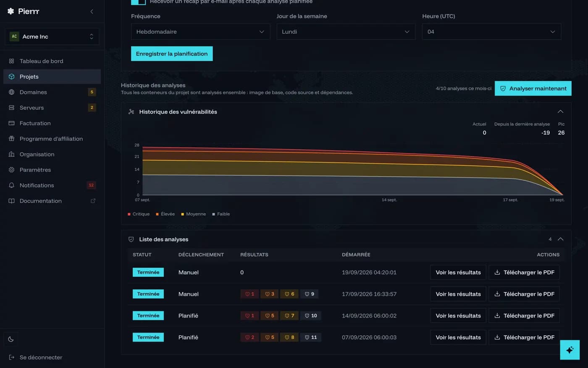Click the Élevée legend orange swatch

point(157,214)
